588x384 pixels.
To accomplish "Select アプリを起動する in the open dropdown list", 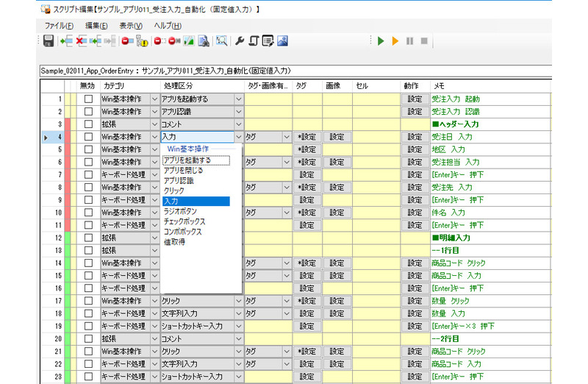I will 196,160.
